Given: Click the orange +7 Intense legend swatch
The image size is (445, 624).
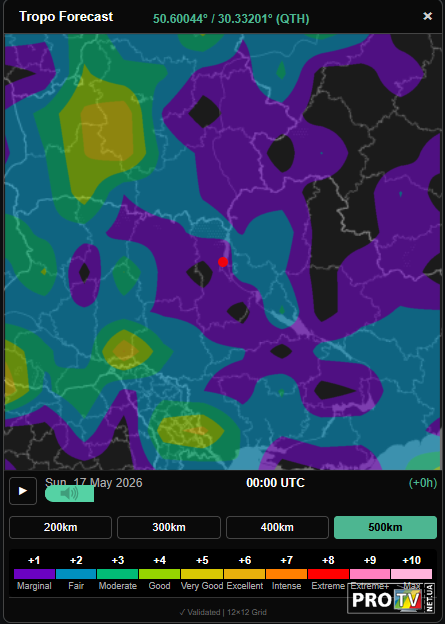Looking at the screenshot, I should [x=287, y=574].
